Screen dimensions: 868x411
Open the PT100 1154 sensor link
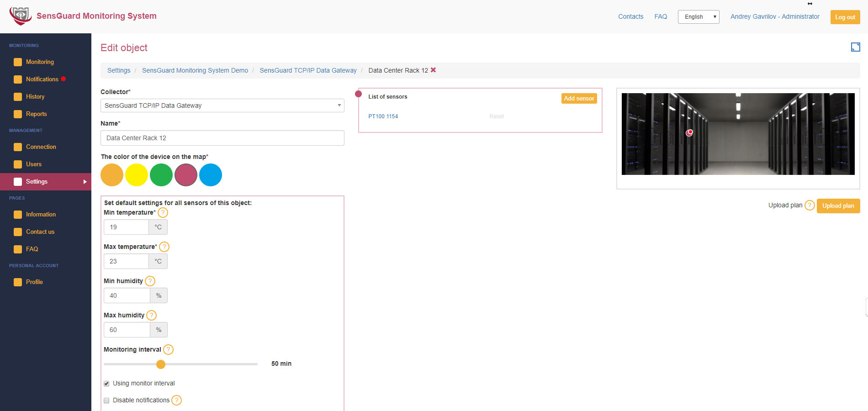383,116
